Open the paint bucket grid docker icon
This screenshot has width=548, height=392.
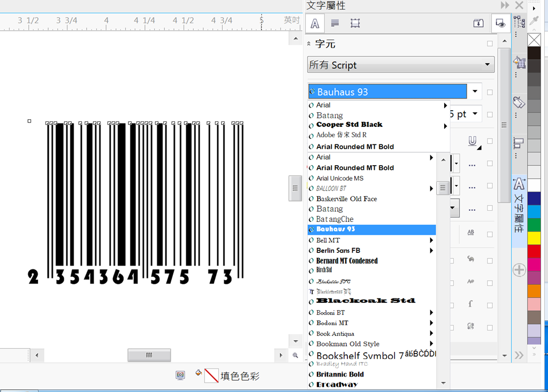coord(519,63)
